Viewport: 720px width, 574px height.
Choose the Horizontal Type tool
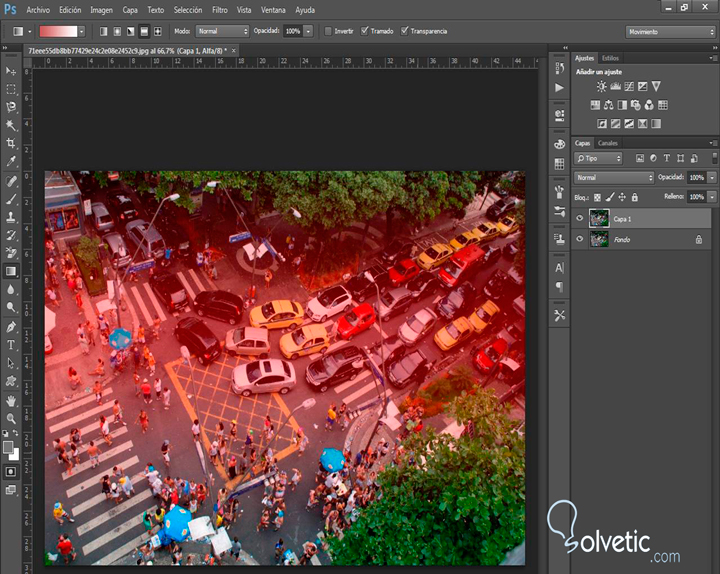11,345
